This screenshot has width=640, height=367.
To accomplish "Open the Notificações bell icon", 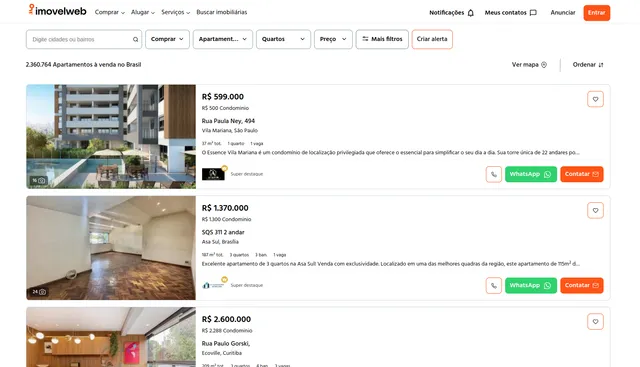I will click(x=471, y=13).
